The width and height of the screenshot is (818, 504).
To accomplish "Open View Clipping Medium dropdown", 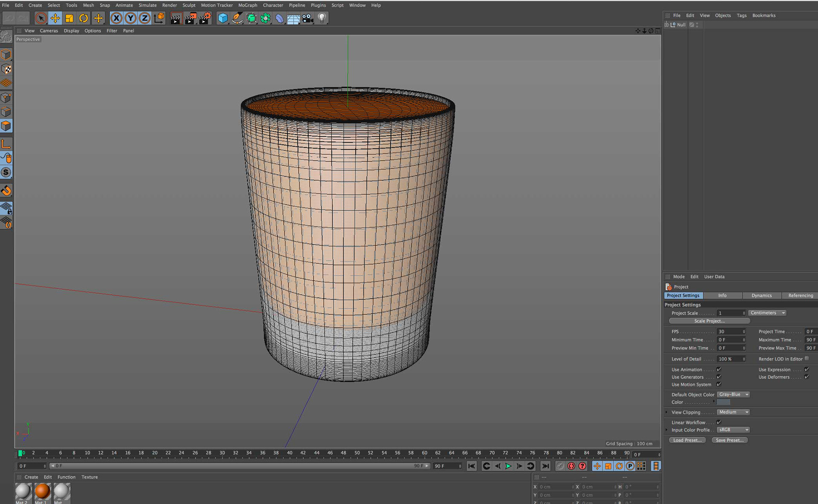I will [733, 412].
